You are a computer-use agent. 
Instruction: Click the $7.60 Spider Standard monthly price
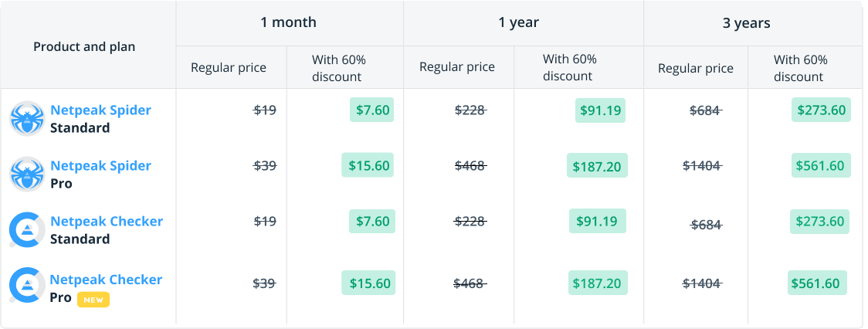pos(372,110)
